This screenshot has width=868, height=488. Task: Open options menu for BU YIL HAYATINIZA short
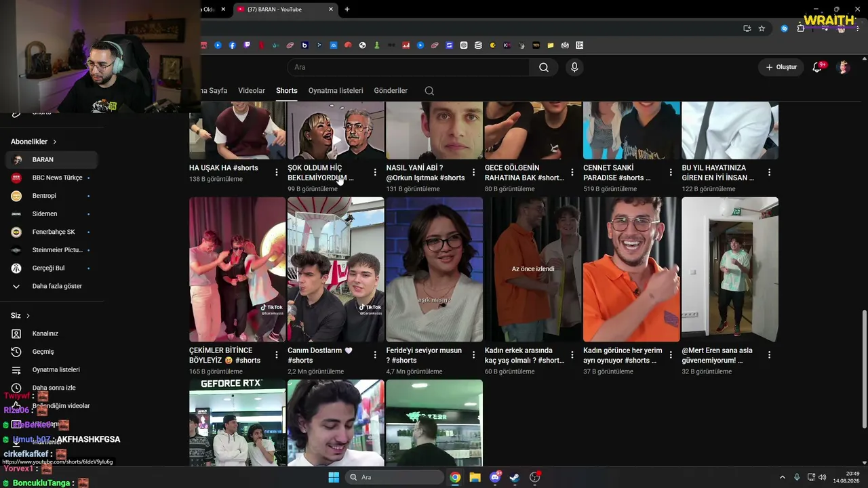(769, 172)
